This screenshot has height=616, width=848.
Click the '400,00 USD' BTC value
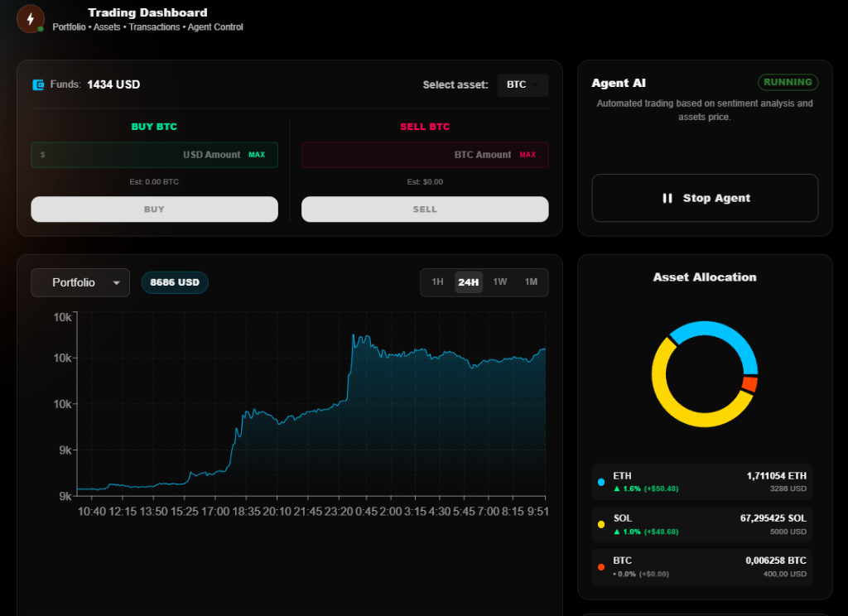pyautogui.click(x=784, y=574)
